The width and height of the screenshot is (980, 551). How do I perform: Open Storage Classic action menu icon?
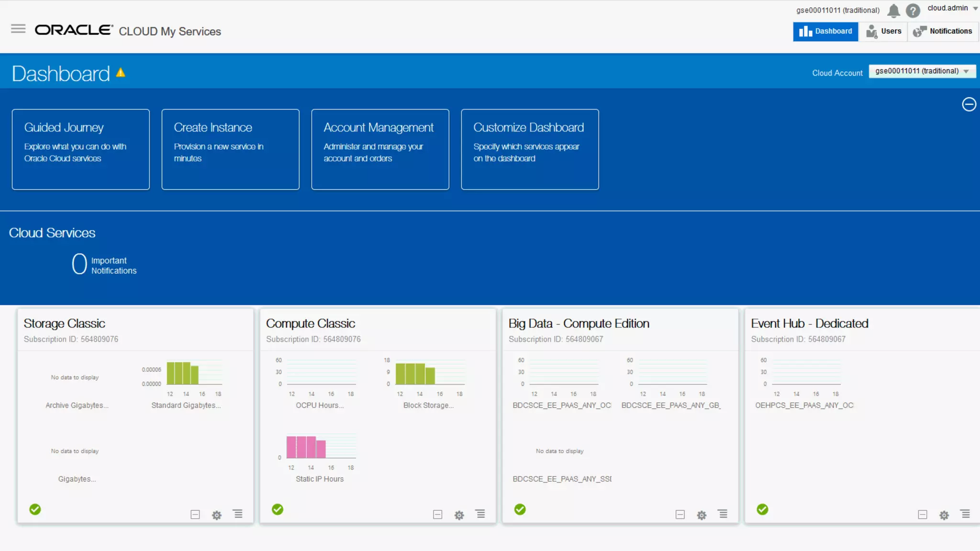(x=238, y=514)
